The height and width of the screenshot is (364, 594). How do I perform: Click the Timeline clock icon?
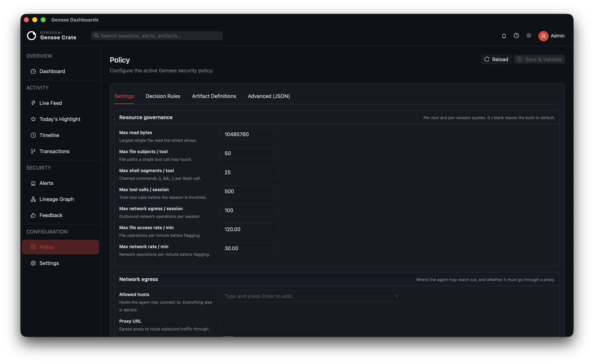33,135
